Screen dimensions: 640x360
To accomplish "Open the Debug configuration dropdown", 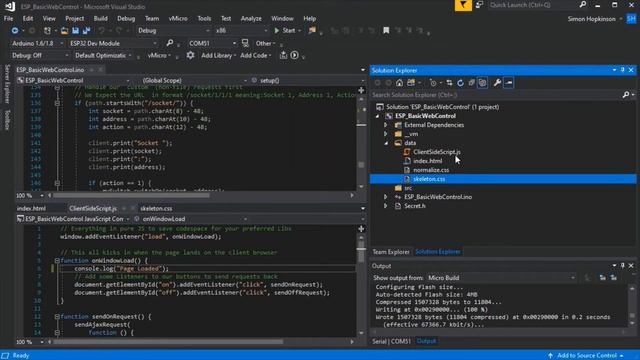I will tap(174, 31).
